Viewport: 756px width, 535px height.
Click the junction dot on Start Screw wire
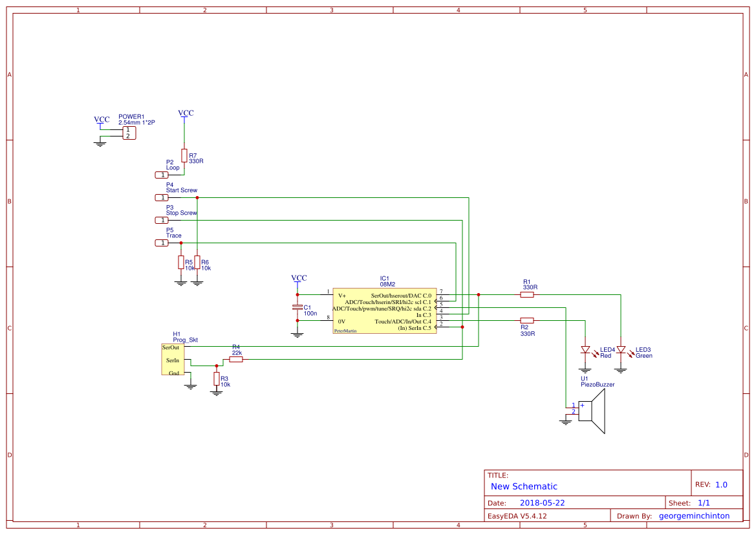point(197,198)
